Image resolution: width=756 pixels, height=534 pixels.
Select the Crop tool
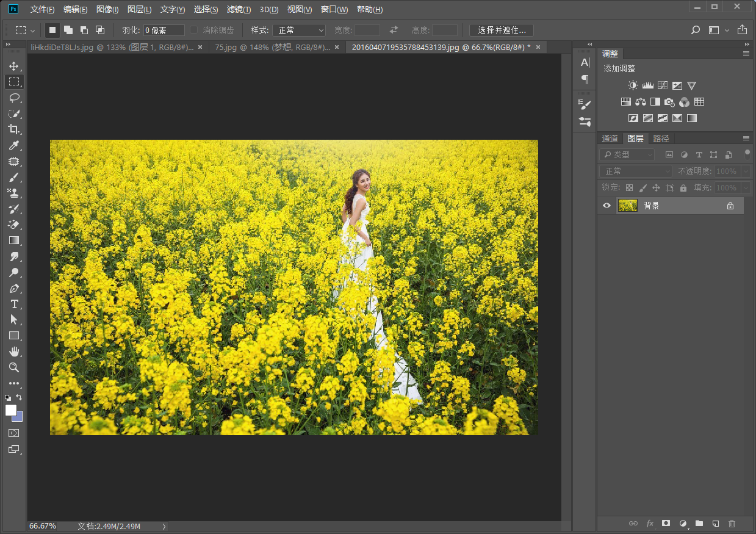pos(13,129)
